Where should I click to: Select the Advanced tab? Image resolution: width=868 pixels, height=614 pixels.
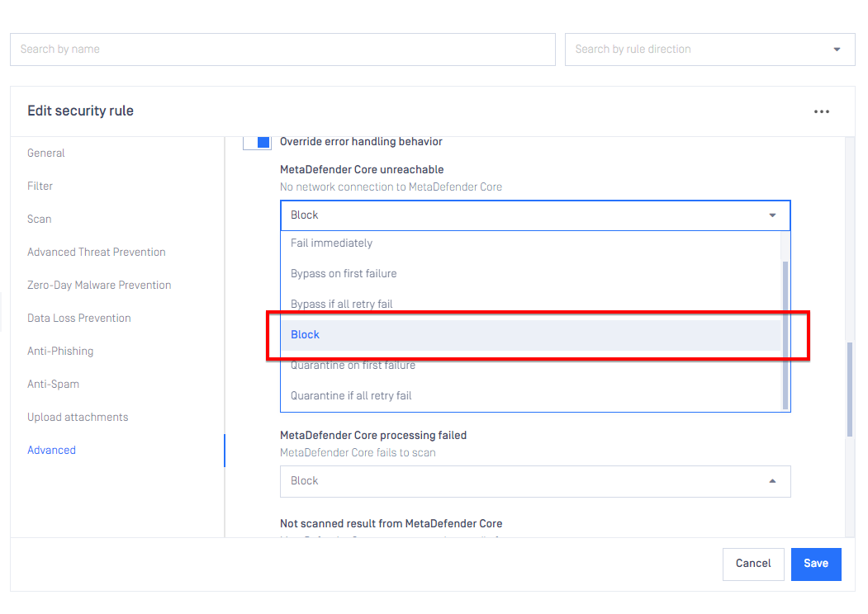51,451
